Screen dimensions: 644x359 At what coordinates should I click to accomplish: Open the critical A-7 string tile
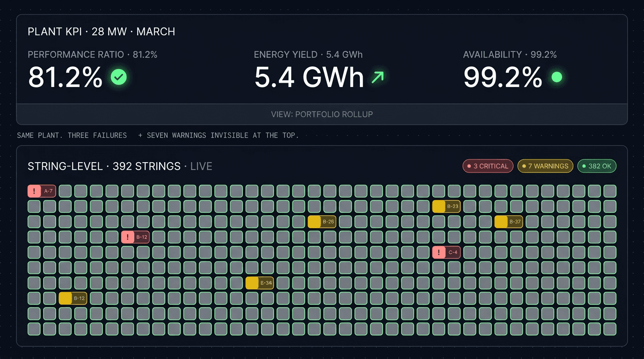(42, 191)
